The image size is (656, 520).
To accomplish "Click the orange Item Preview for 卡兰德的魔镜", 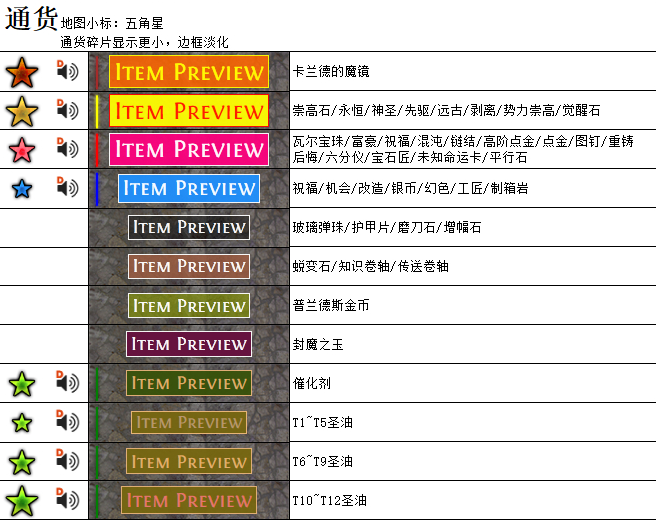I will 189,72.
